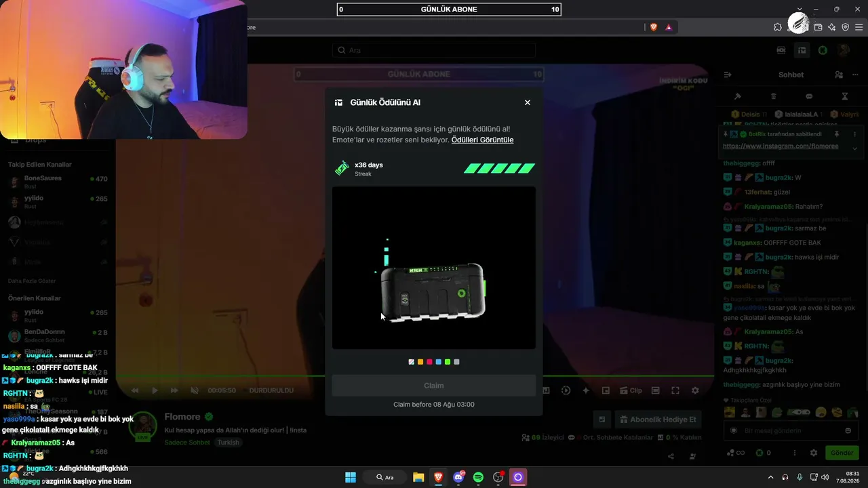Play the paused video
This screenshot has width=868, height=488.
click(155, 390)
